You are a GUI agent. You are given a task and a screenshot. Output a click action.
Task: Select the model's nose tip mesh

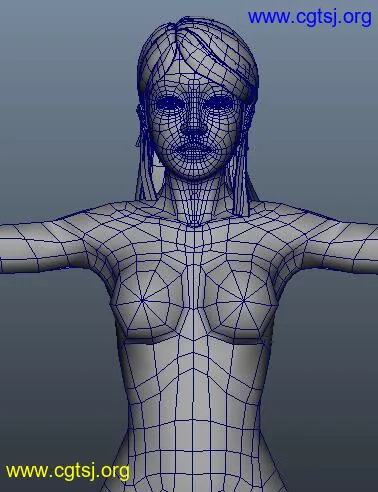tap(194, 128)
